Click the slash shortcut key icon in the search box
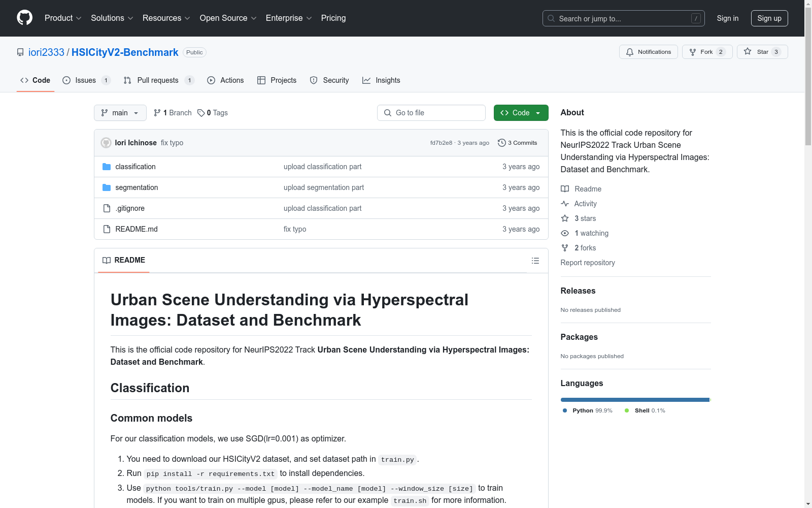The width and height of the screenshot is (812, 508). pyautogui.click(x=696, y=18)
